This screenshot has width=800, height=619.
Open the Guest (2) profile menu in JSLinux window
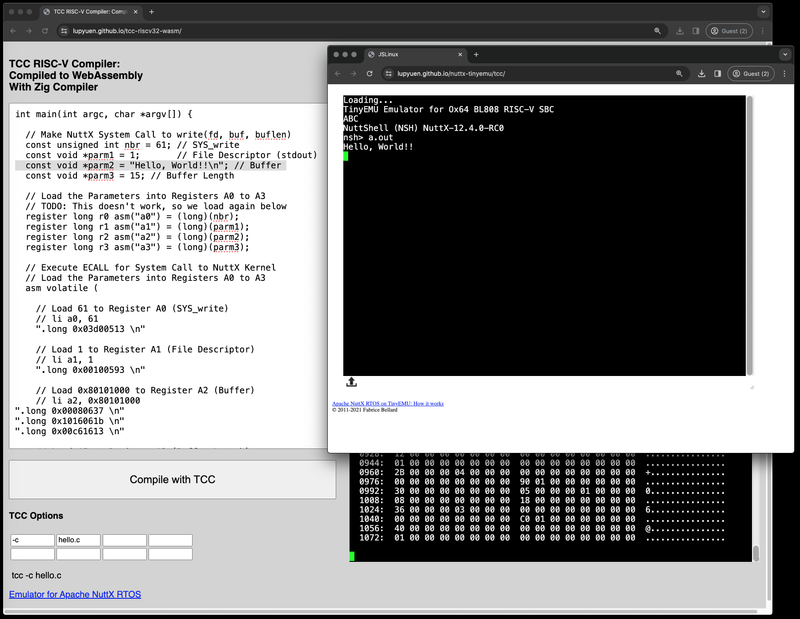tap(751, 73)
